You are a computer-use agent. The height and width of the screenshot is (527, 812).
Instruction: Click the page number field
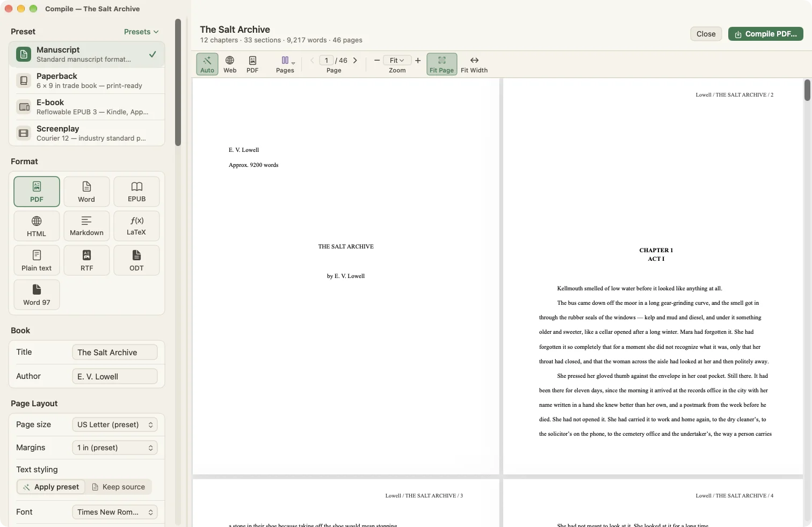click(x=327, y=60)
